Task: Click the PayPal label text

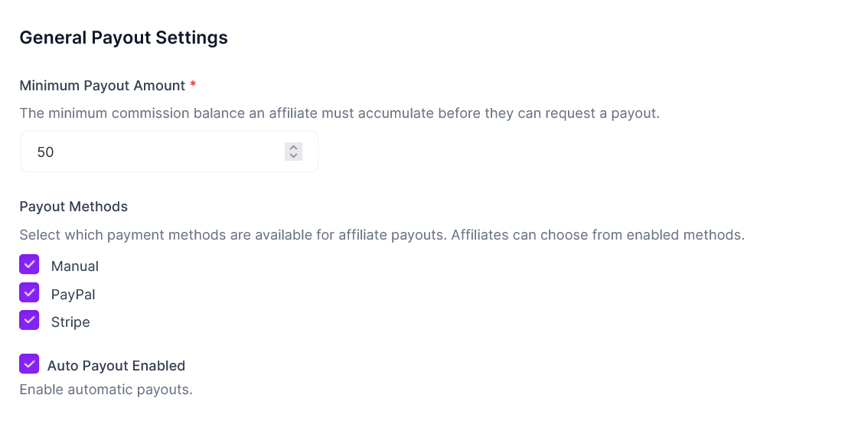Action: click(x=73, y=295)
